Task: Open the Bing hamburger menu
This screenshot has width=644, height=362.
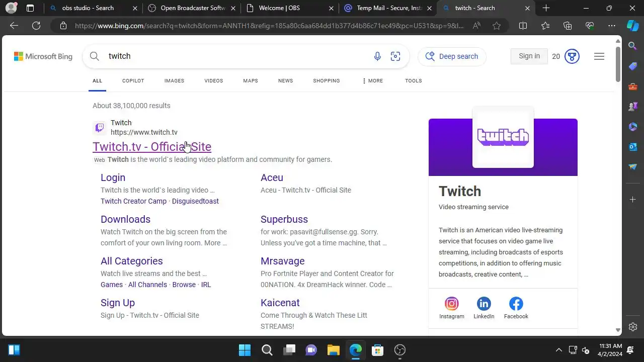Action: 599,56
